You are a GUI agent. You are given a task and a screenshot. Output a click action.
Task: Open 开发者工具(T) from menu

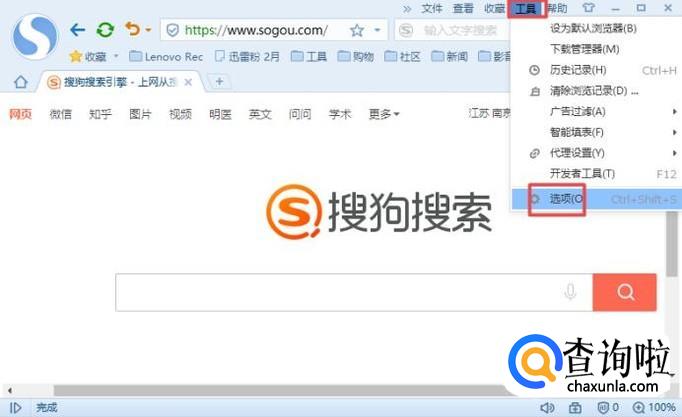click(x=594, y=174)
